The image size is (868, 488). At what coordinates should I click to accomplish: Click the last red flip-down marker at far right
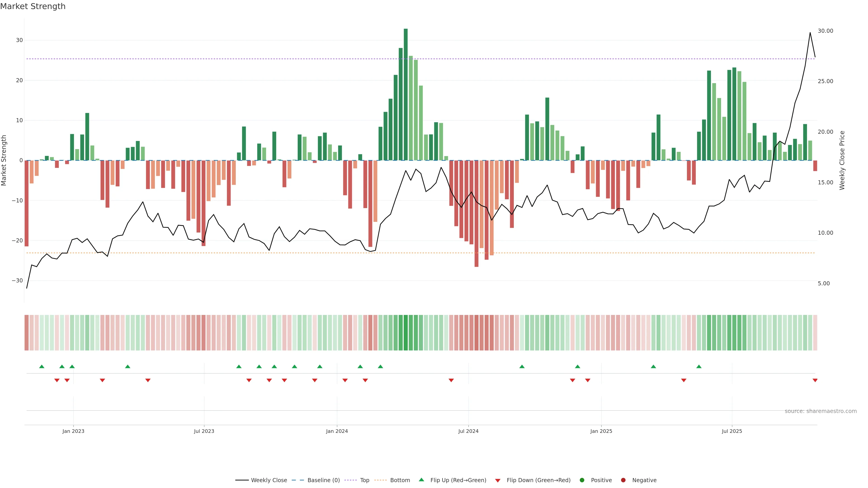815,380
